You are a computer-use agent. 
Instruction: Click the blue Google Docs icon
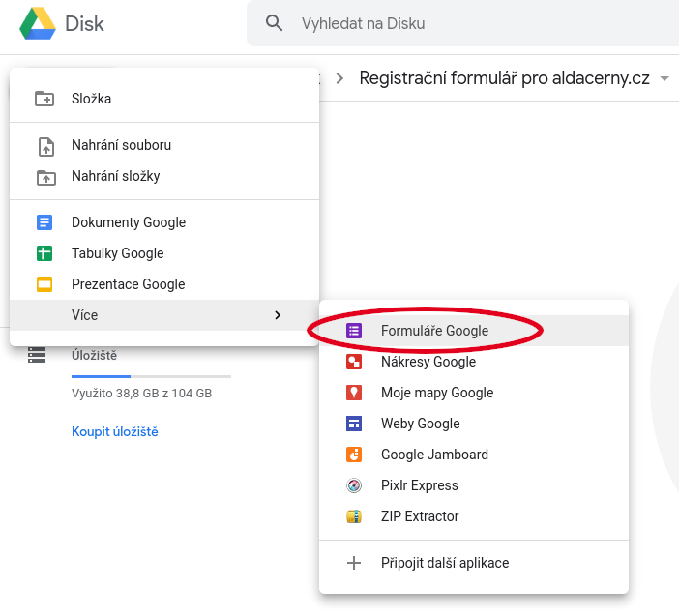(44, 222)
